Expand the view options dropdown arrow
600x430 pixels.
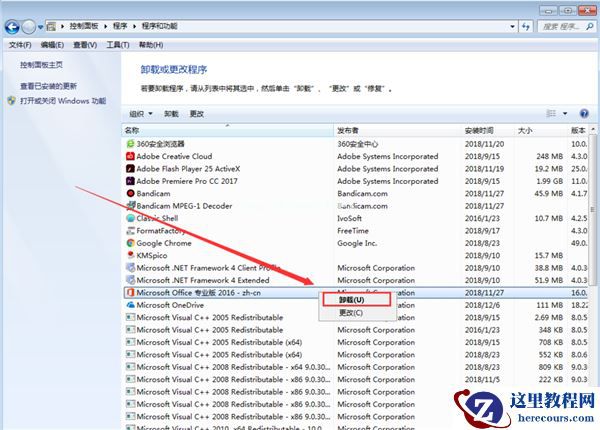point(565,114)
